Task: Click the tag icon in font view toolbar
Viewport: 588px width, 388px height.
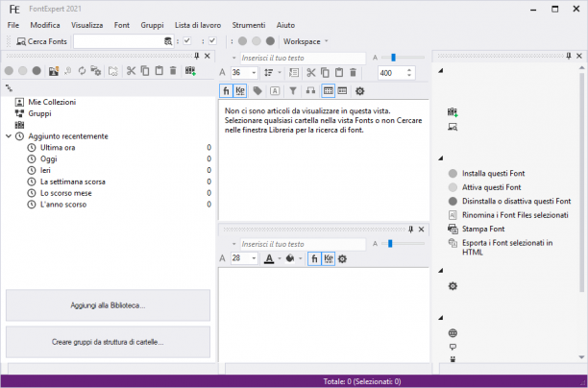Action: coord(257,90)
